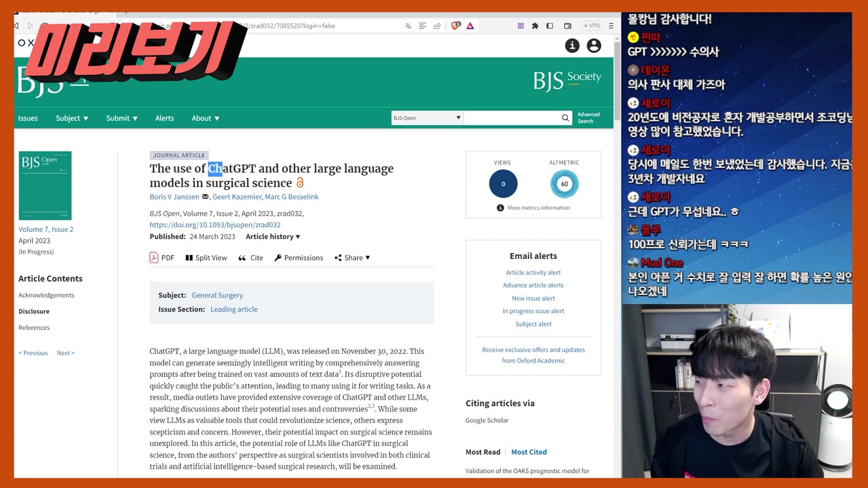
Task: Open Brave Shields lion icon
Action: point(456,26)
